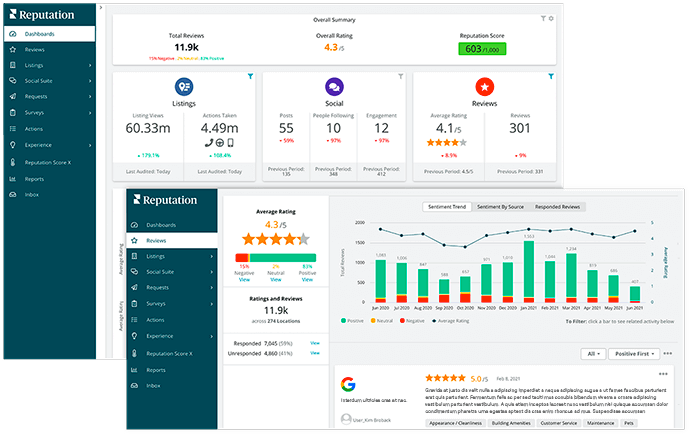Click the blue Listings card icon
Image resolution: width=692 pixels, height=437 pixels.
point(186,87)
